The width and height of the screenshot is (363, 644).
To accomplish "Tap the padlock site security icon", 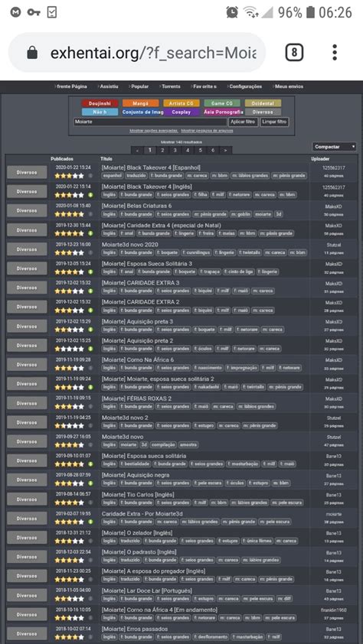I will click(32, 53).
